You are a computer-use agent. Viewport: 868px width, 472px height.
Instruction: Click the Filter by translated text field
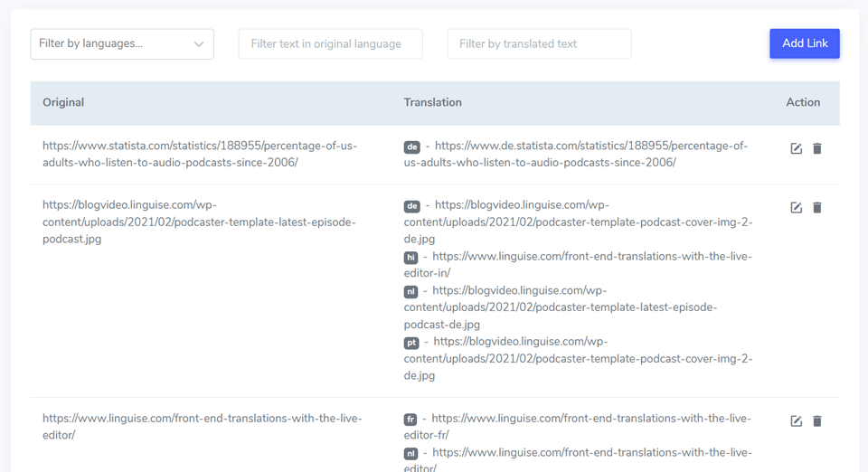pos(539,43)
